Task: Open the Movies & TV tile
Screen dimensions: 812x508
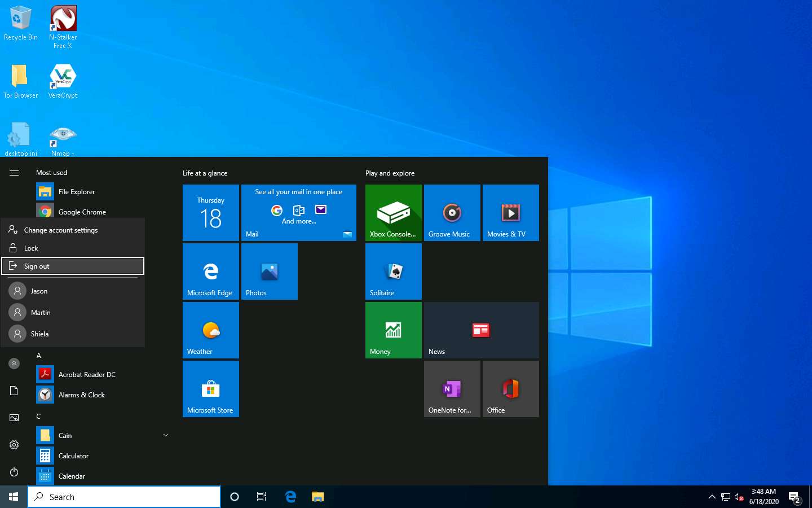Action: pyautogui.click(x=511, y=213)
